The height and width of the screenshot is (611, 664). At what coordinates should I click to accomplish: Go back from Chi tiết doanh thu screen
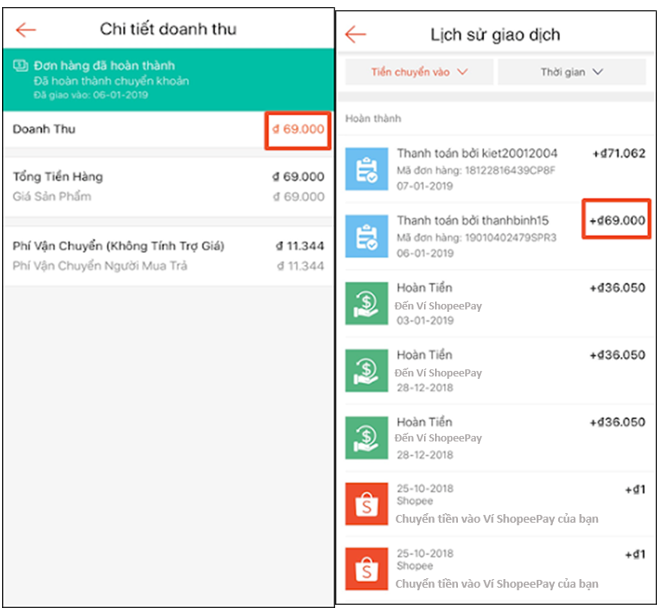(26, 29)
